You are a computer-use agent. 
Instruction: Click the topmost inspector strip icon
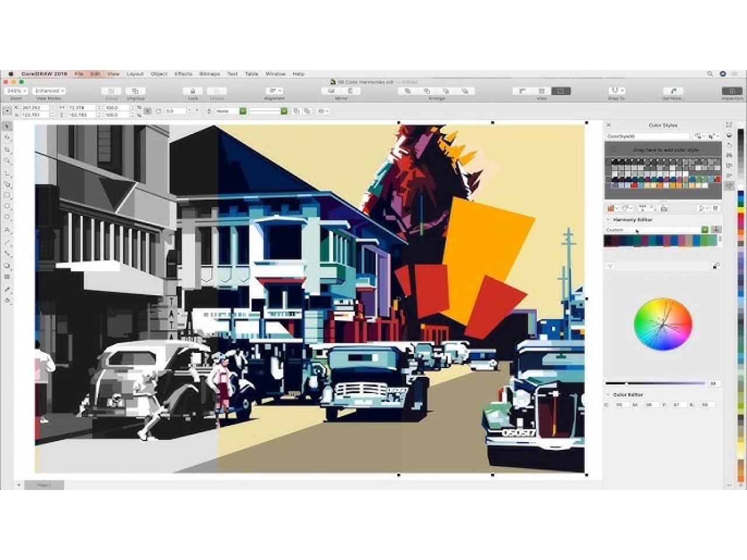(729, 125)
